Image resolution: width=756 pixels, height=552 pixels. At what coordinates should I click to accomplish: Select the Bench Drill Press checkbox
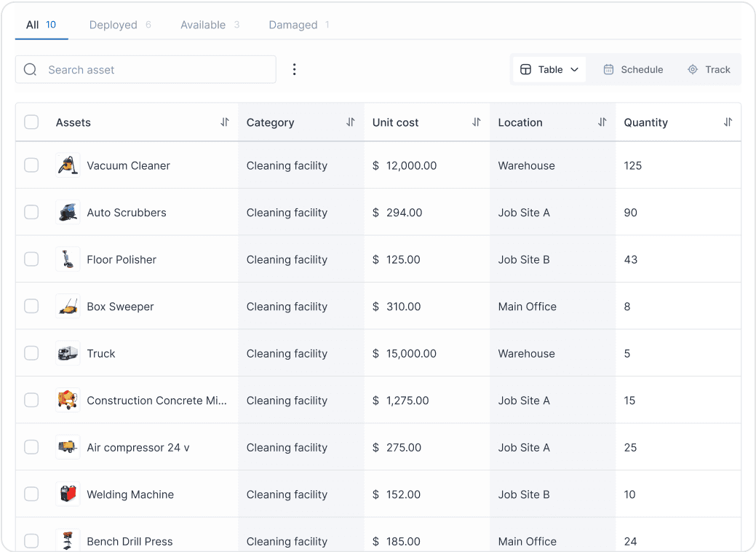coord(31,541)
